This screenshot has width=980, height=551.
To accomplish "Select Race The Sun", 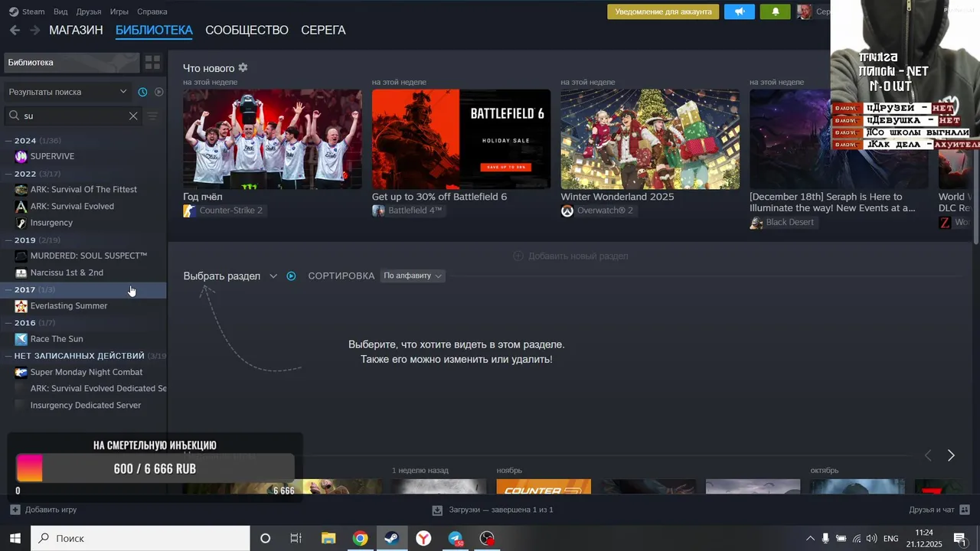I will point(83,339).
